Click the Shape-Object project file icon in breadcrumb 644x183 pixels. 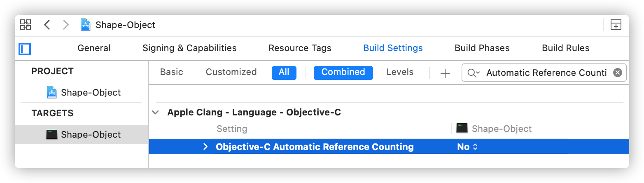click(x=86, y=25)
